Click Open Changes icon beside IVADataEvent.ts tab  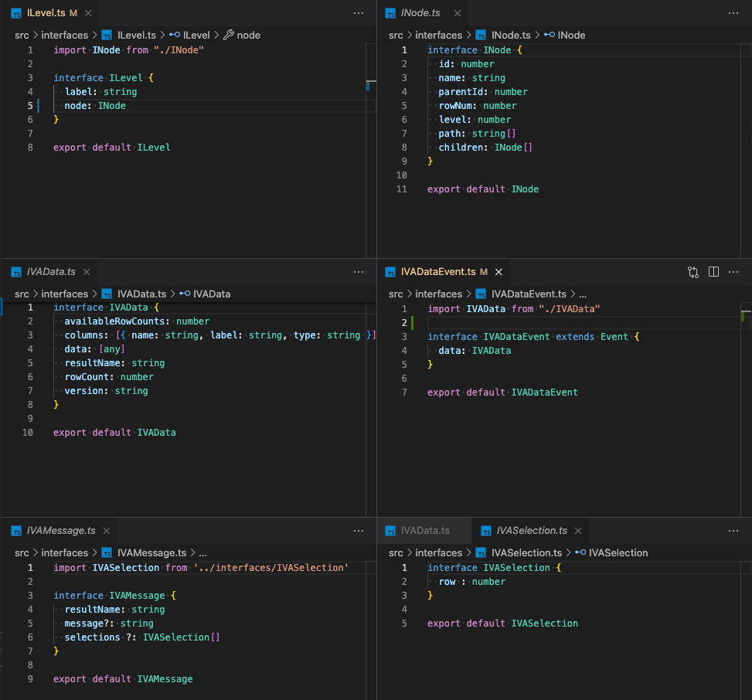[693, 272]
